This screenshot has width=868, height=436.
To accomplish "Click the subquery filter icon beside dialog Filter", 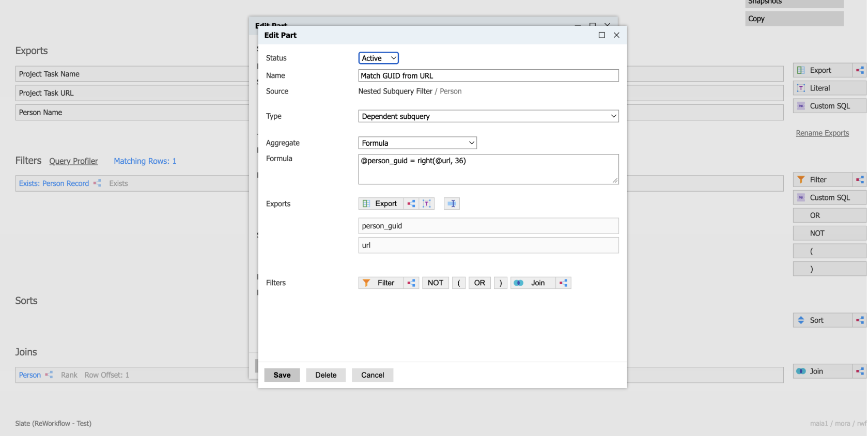I will (x=411, y=283).
